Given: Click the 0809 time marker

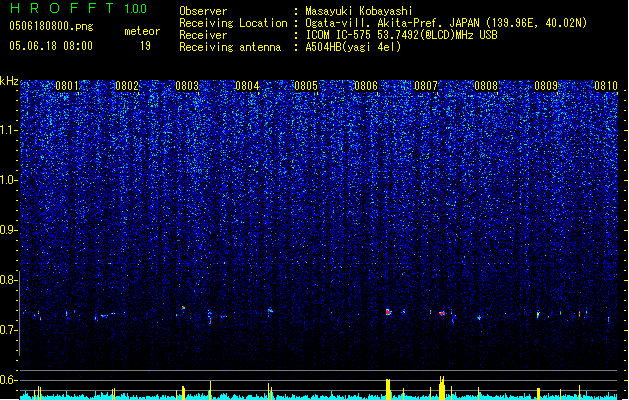Looking at the screenshot, I should coord(546,86).
